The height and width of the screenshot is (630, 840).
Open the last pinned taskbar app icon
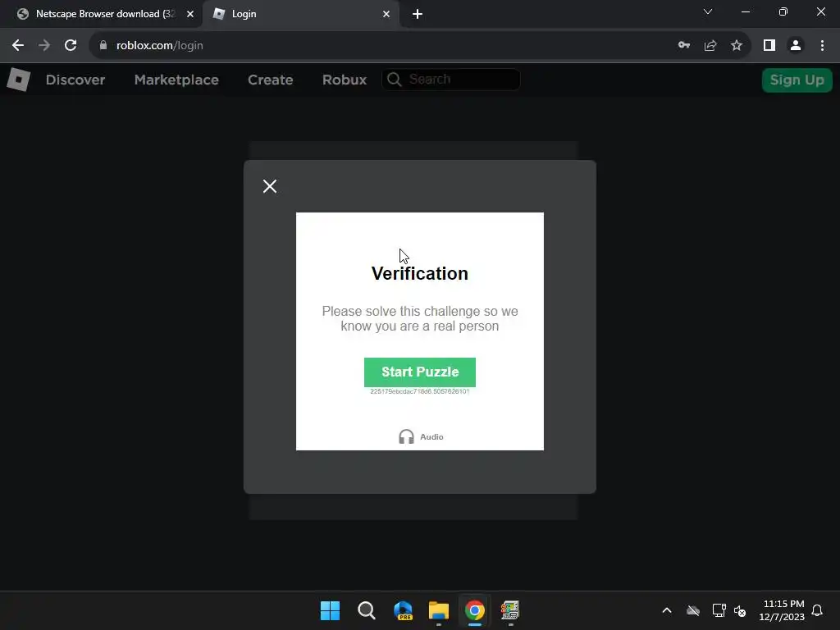(x=510, y=610)
